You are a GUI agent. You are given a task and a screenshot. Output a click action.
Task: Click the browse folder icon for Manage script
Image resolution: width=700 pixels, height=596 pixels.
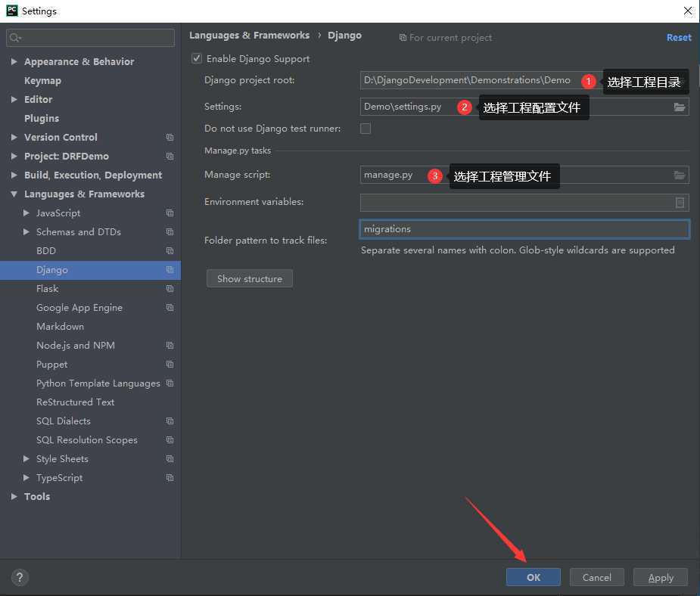tap(680, 175)
